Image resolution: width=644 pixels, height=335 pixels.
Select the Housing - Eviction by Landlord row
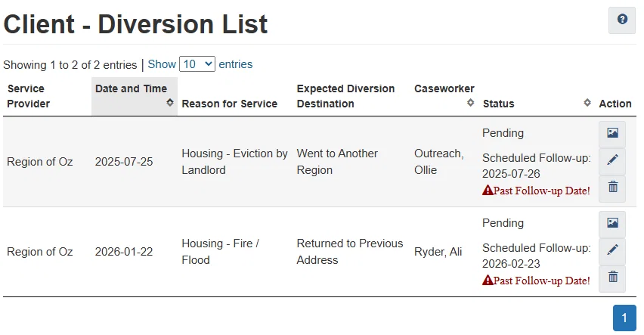(x=234, y=162)
